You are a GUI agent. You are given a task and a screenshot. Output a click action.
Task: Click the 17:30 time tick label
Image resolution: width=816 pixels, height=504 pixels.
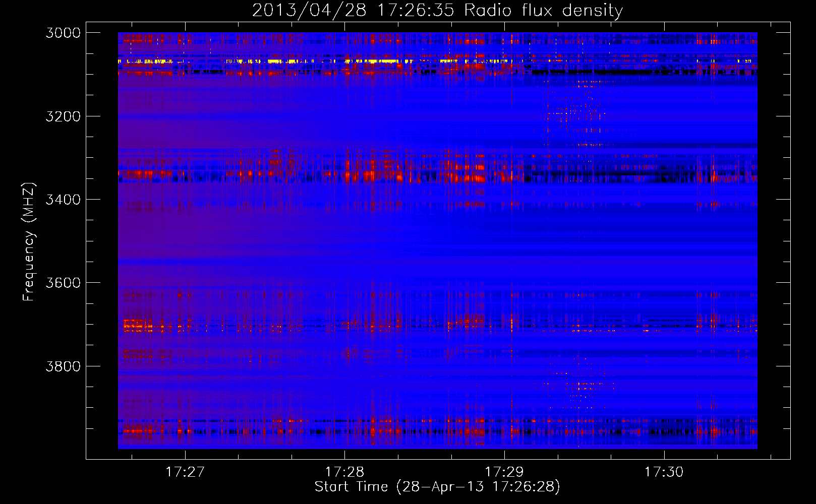pyautogui.click(x=664, y=472)
